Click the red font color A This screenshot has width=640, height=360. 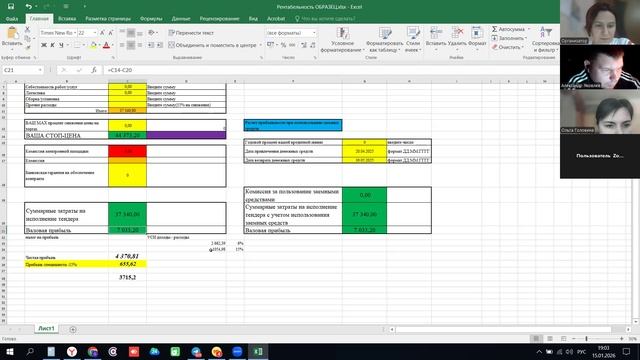pyautogui.click(x=106, y=45)
